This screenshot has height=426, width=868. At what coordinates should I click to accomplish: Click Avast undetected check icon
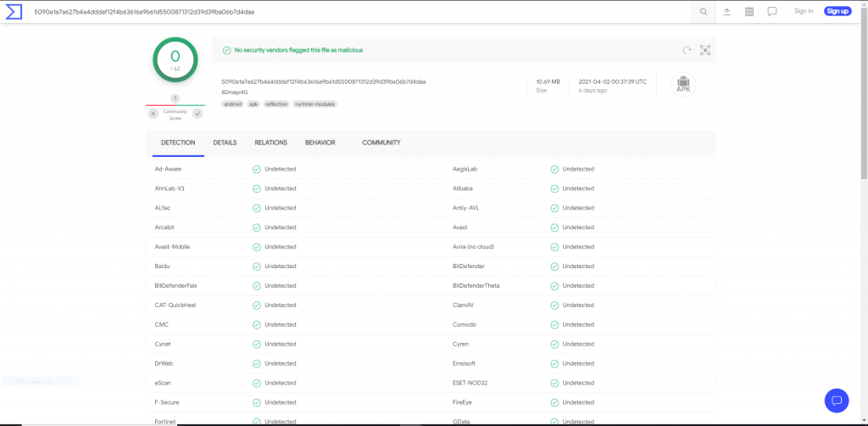click(x=554, y=227)
